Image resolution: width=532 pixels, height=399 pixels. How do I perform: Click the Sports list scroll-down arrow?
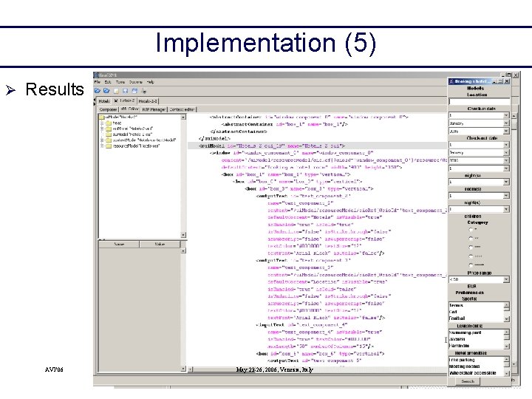[506, 319]
